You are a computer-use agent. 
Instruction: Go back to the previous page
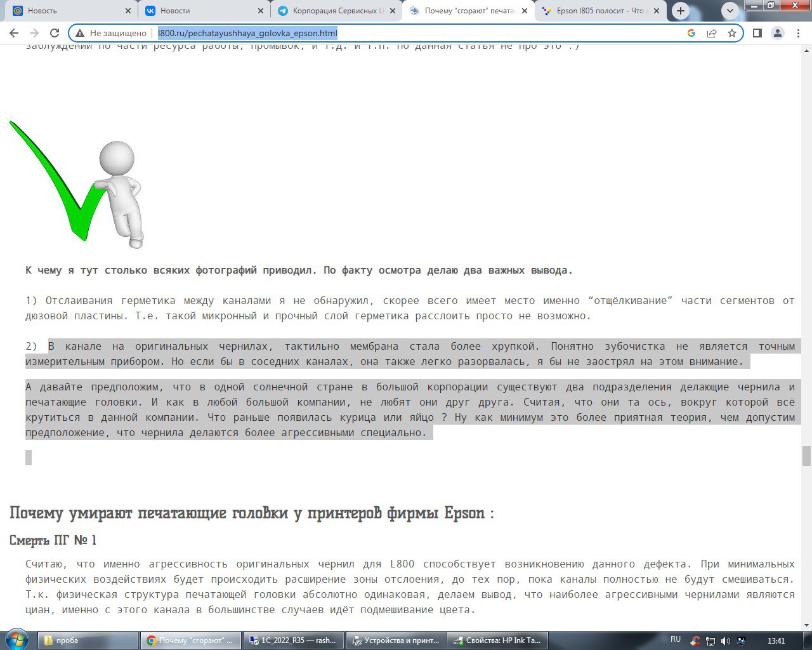tap(14, 33)
